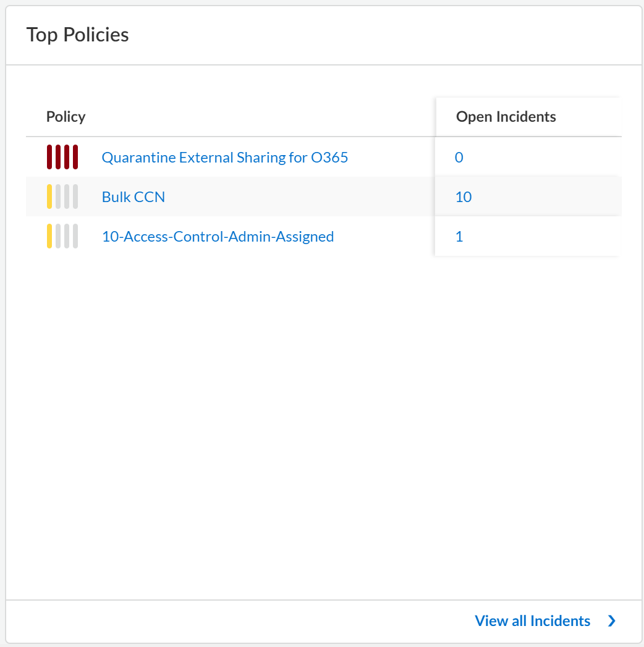
Task: Click footer bar left of View all Incidents
Action: (x=235, y=621)
